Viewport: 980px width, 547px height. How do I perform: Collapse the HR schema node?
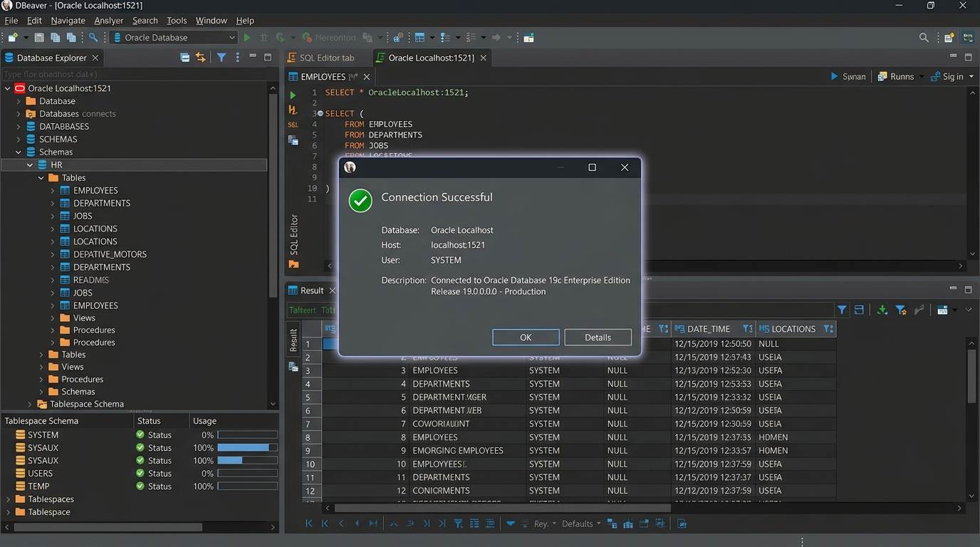[x=30, y=165]
